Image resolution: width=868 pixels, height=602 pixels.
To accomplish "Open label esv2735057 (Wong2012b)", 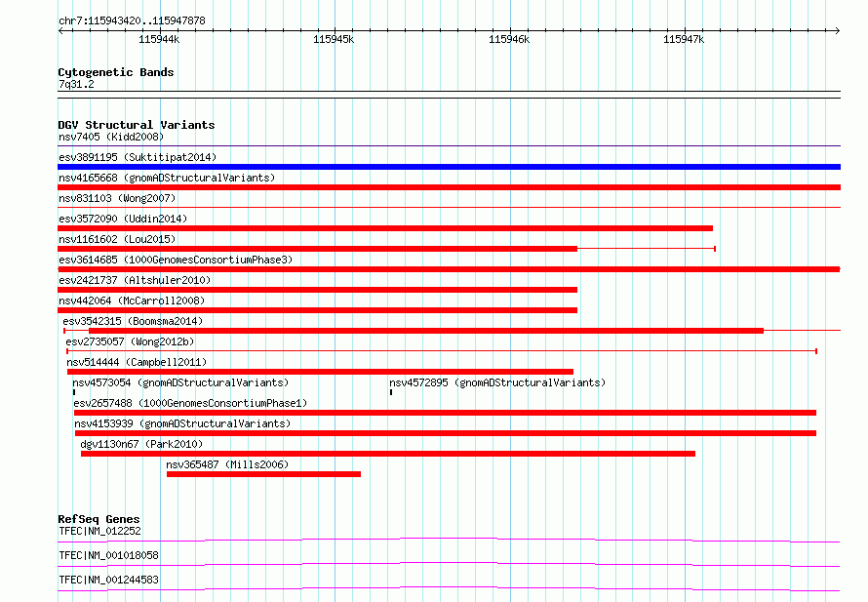I will (x=130, y=341).
